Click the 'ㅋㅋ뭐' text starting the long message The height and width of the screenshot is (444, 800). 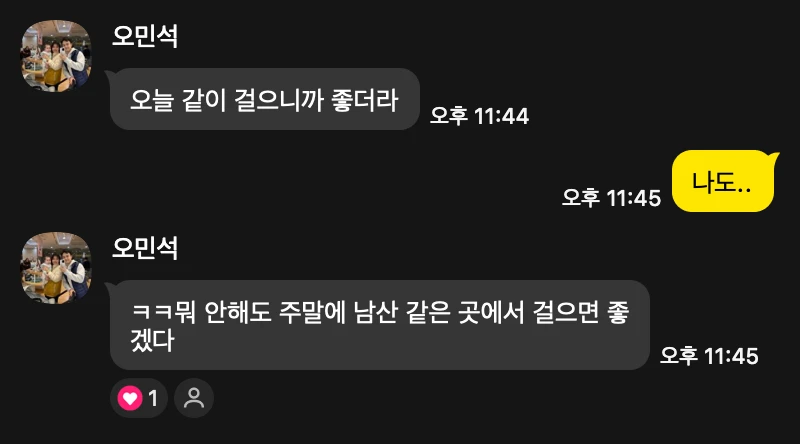(x=163, y=312)
